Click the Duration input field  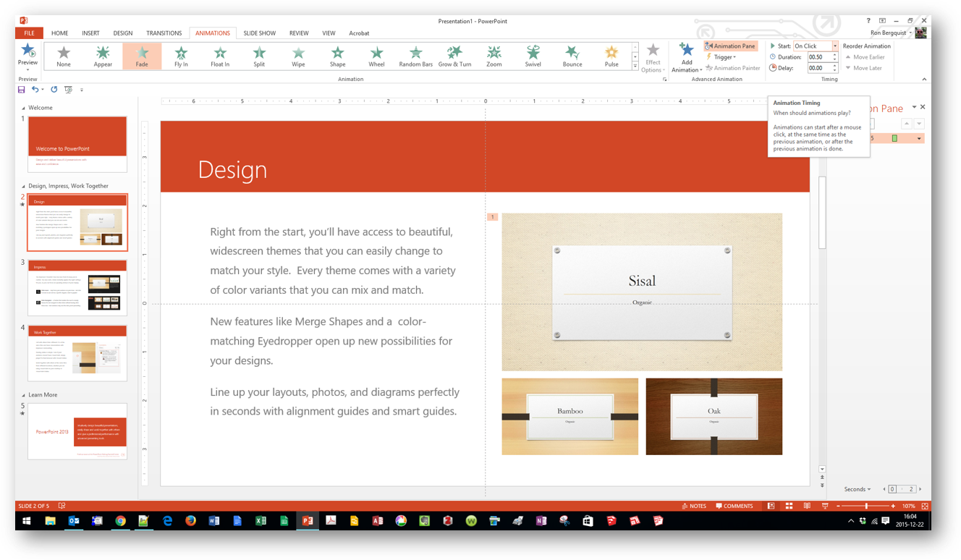click(x=818, y=57)
